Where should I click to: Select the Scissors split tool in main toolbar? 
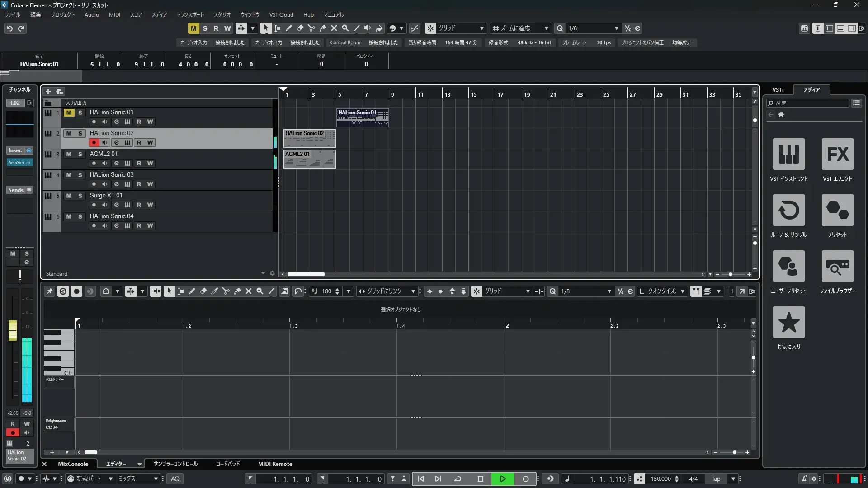(x=311, y=28)
